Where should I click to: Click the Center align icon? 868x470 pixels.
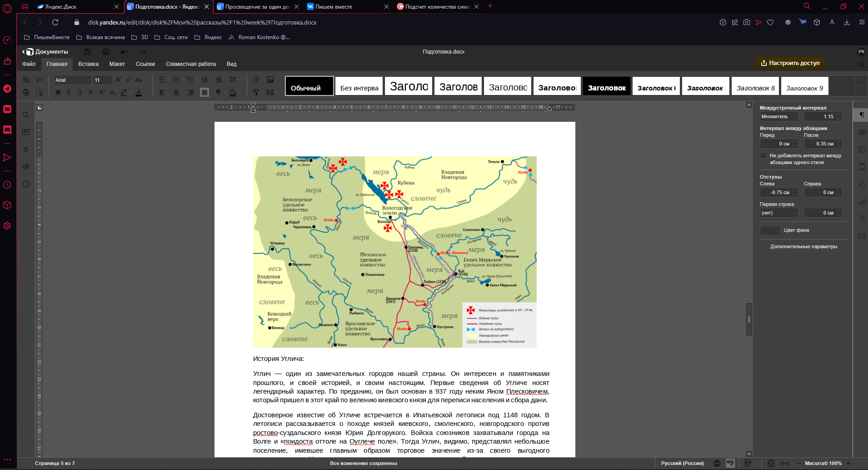(176, 93)
